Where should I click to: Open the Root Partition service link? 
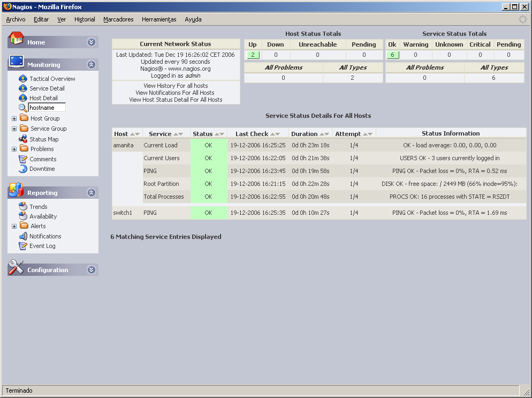point(161,184)
